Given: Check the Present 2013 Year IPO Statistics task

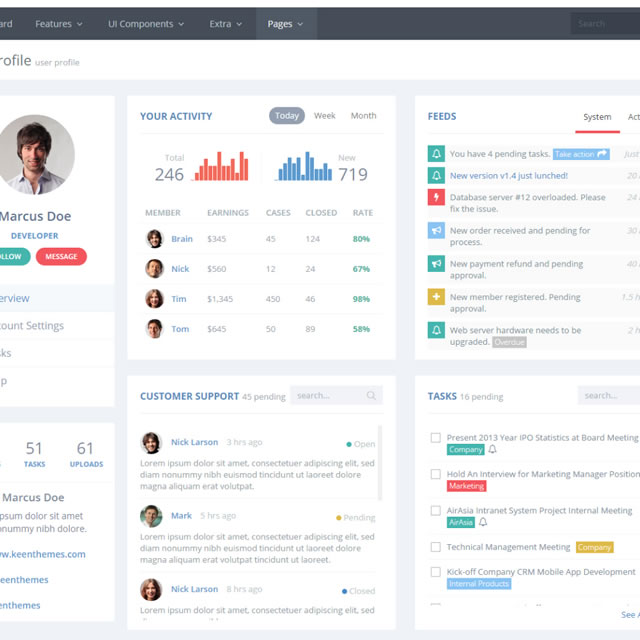Looking at the screenshot, I should coord(436,438).
